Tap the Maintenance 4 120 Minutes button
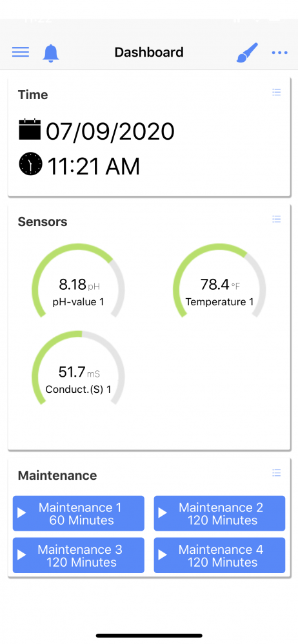 tap(219, 555)
